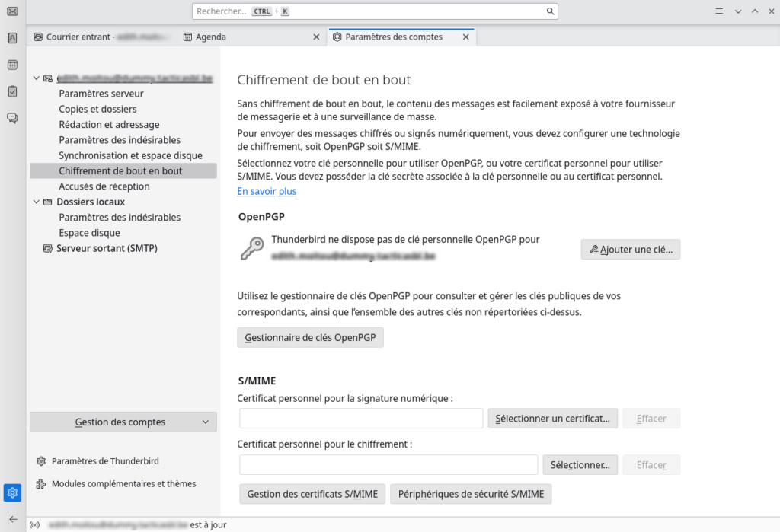The image size is (780, 532).
Task: Open the Tasks space icon
Action: (12, 91)
